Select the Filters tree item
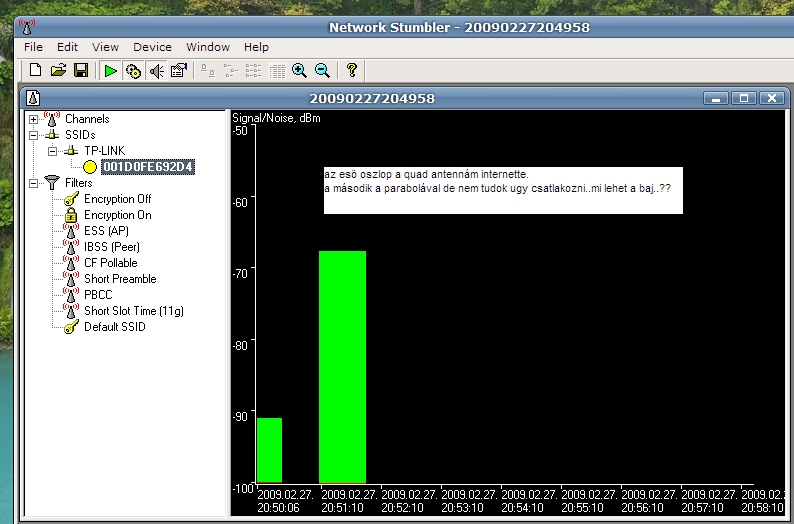The width and height of the screenshot is (794, 524). coord(78,183)
